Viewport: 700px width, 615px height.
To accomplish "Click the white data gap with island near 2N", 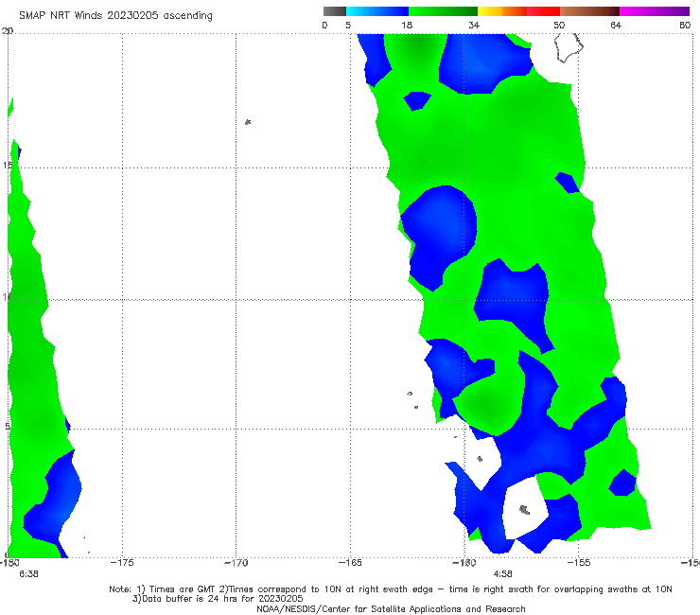I will pyautogui.click(x=525, y=508).
